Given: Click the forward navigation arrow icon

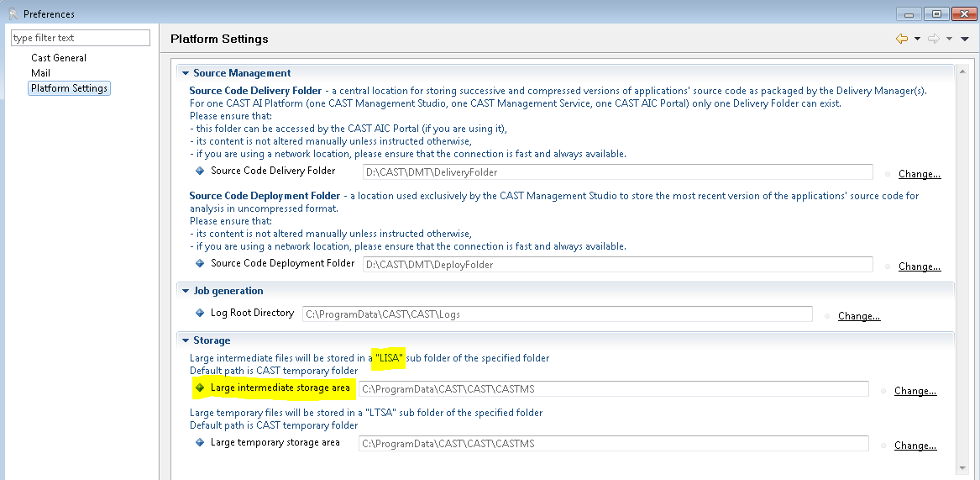Looking at the screenshot, I should pyautogui.click(x=934, y=39).
